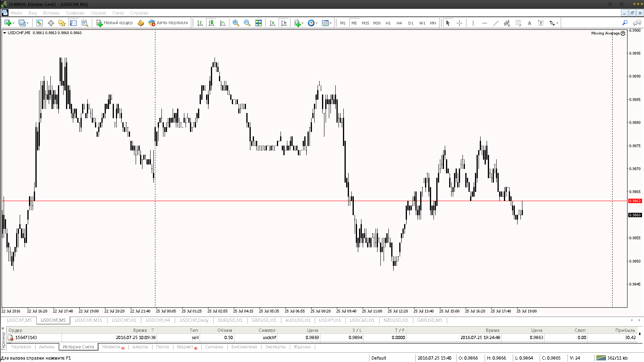Select the trendline tool

(x=495, y=23)
